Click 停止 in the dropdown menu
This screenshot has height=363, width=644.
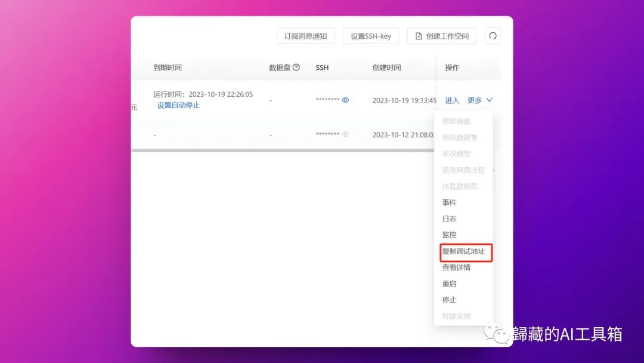450,300
